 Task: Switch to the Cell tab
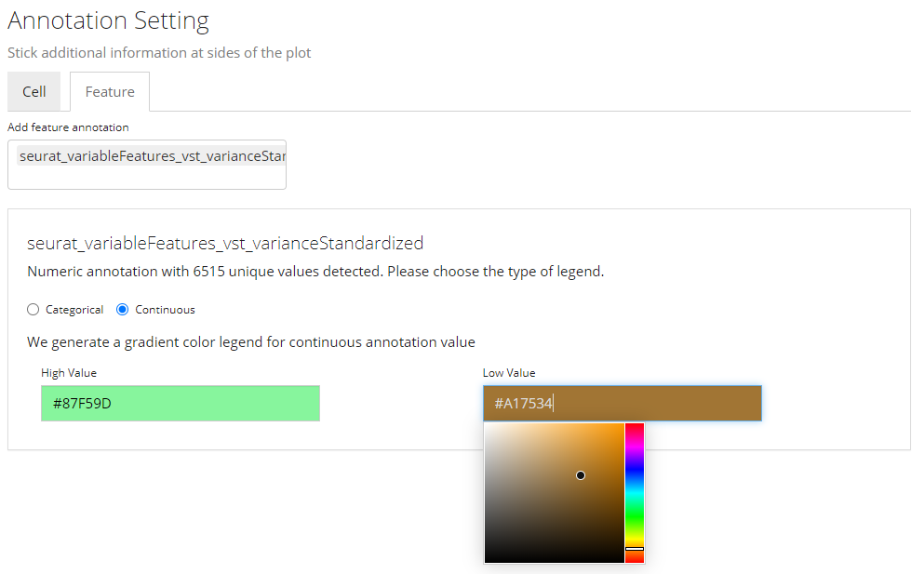(x=34, y=92)
